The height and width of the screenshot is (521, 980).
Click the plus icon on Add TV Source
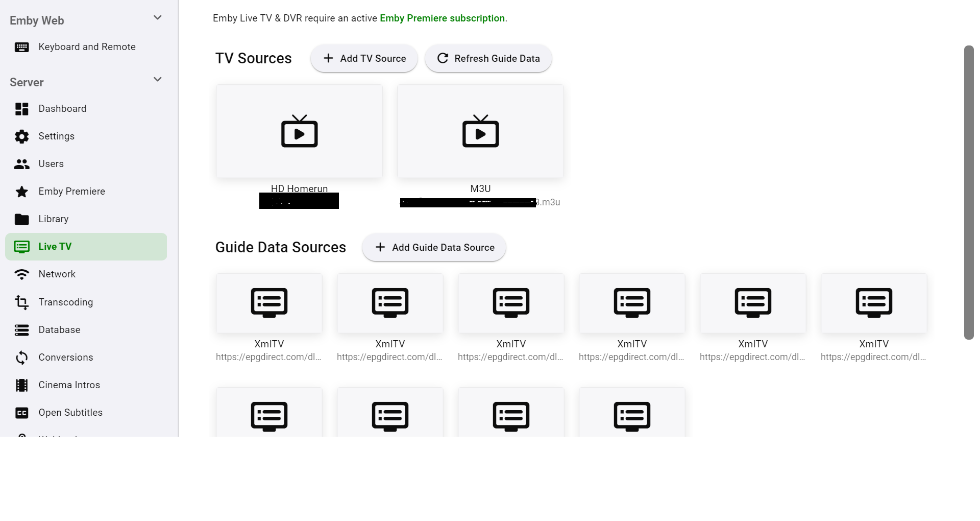coord(328,58)
